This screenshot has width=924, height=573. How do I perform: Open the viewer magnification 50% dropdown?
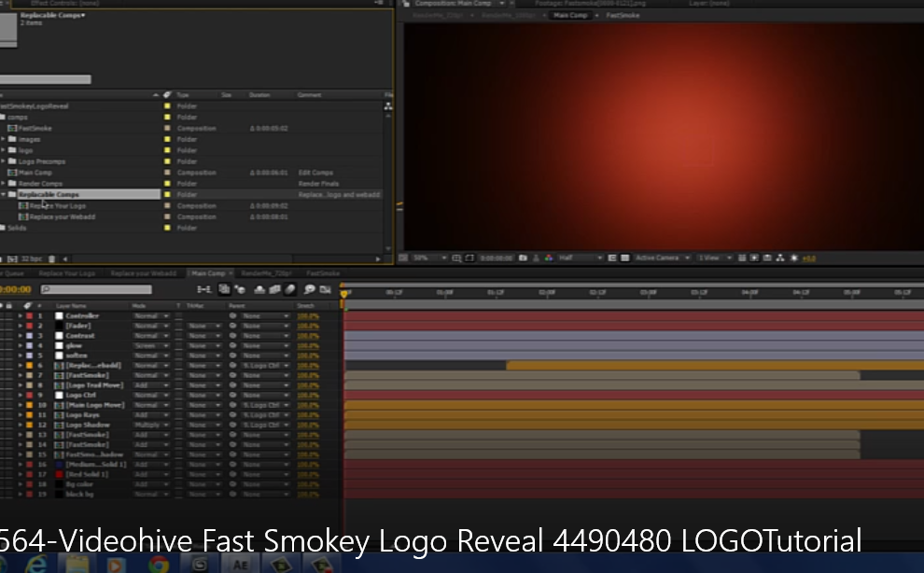(429, 258)
